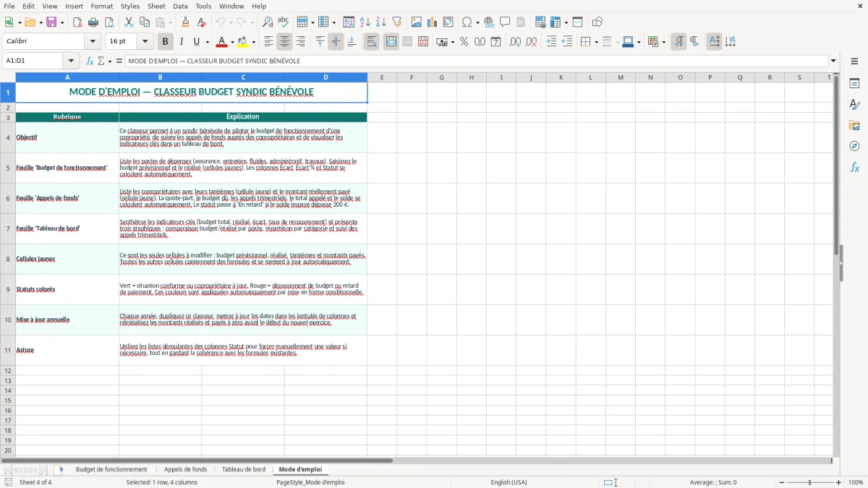Toggle Italic formatting
Screen dimensions: 868x488
click(x=182, y=42)
